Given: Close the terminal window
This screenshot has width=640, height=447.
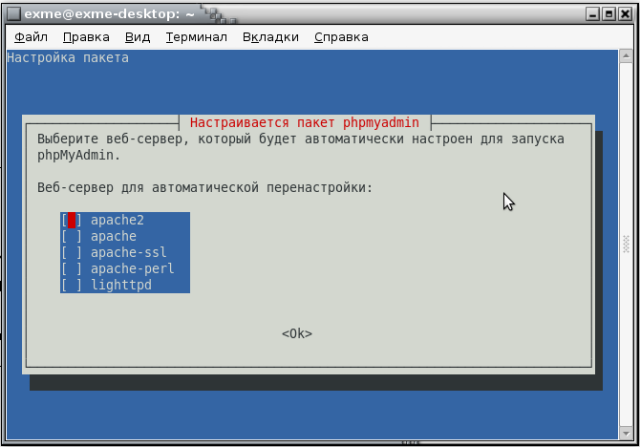Looking at the screenshot, I should pyautogui.click(x=625, y=14).
